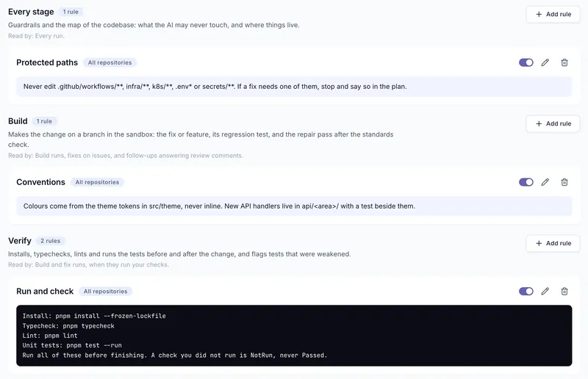Click the 1 rule badge beside Build
This screenshot has width=588, height=379.
[x=44, y=121]
